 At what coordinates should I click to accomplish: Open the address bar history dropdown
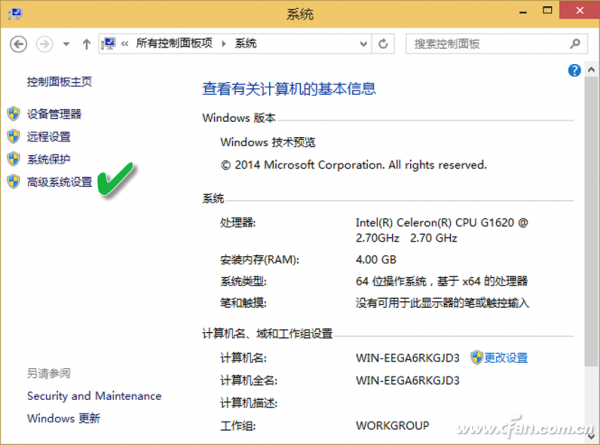tap(364, 44)
